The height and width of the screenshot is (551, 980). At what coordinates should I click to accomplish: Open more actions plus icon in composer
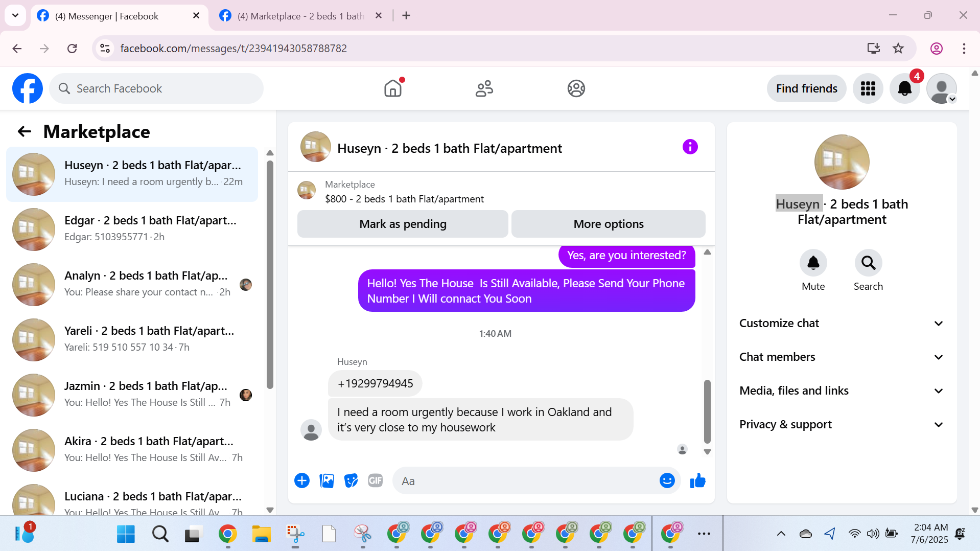302,480
